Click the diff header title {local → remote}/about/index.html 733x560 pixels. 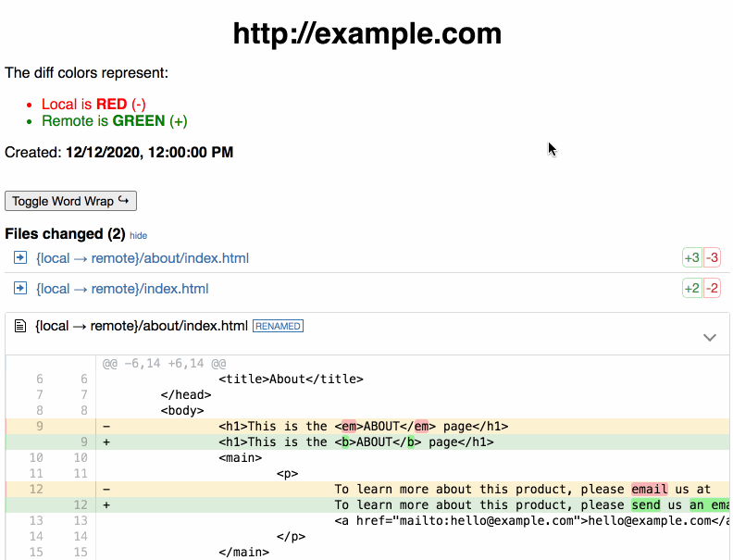142,326
